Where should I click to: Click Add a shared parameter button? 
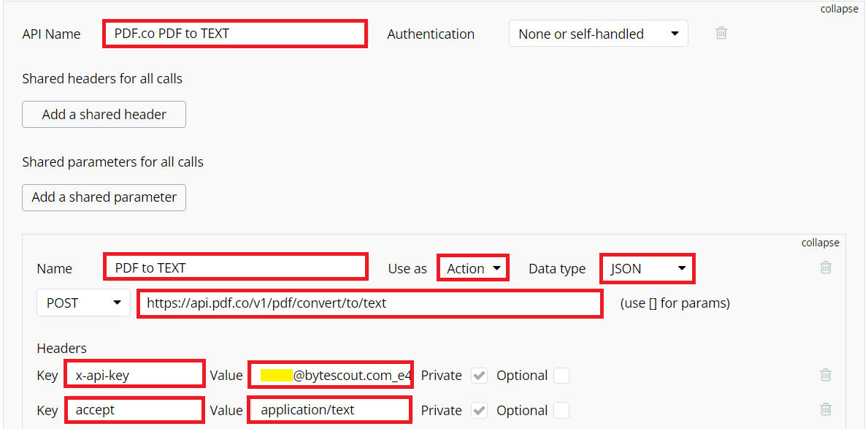tap(104, 197)
